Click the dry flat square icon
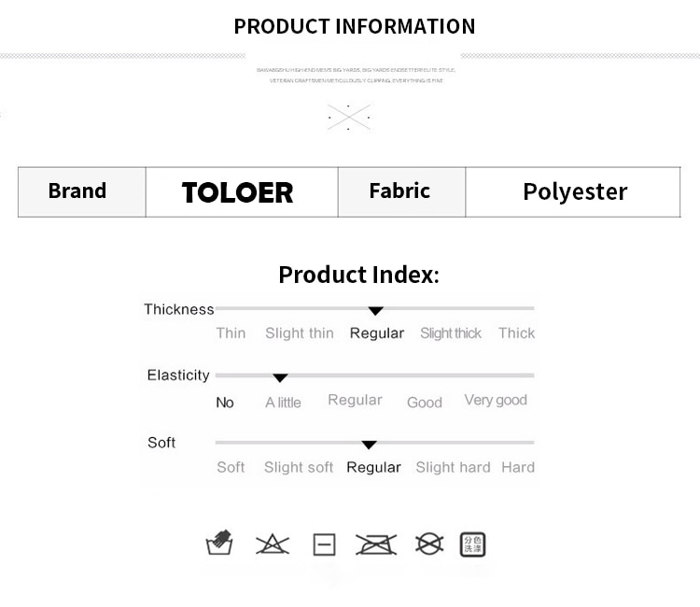 pos(325,544)
